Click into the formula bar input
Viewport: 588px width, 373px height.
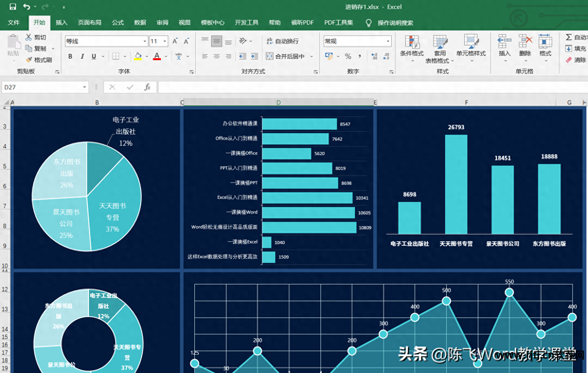pos(373,87)
